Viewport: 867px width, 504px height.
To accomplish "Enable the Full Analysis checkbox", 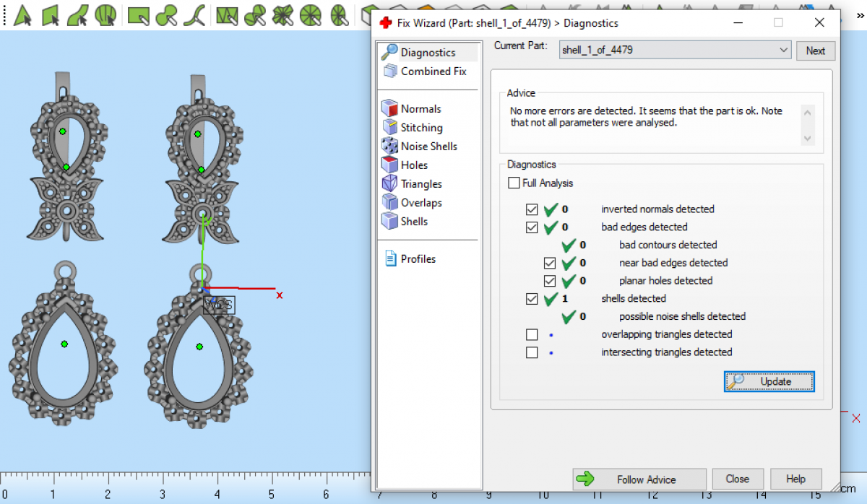I will [x=514, y=183].
